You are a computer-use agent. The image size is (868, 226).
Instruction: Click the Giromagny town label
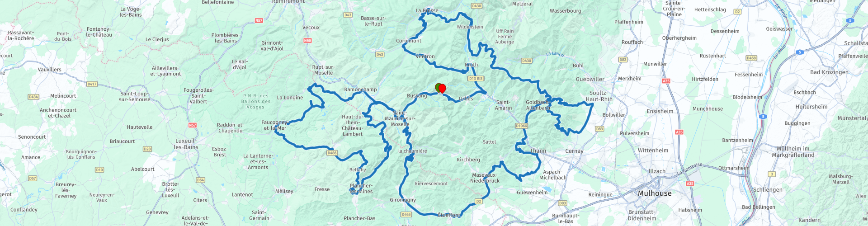tap(403, 200)
